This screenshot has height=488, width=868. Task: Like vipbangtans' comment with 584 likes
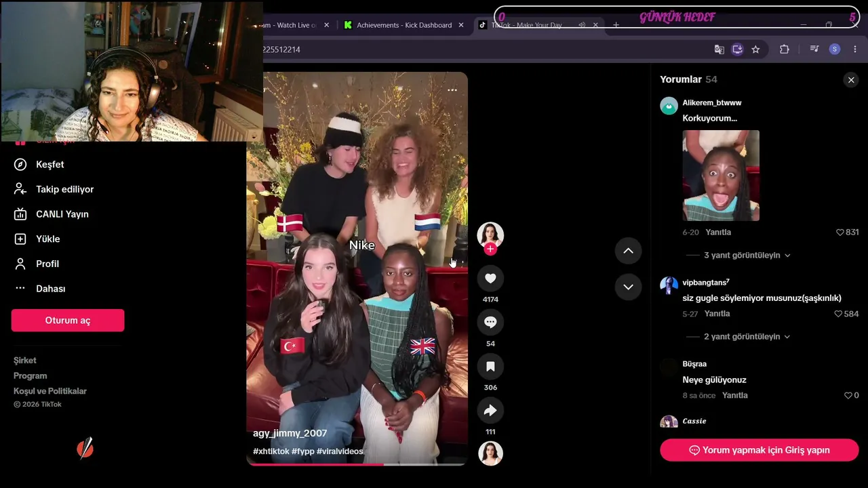point(838,314)
